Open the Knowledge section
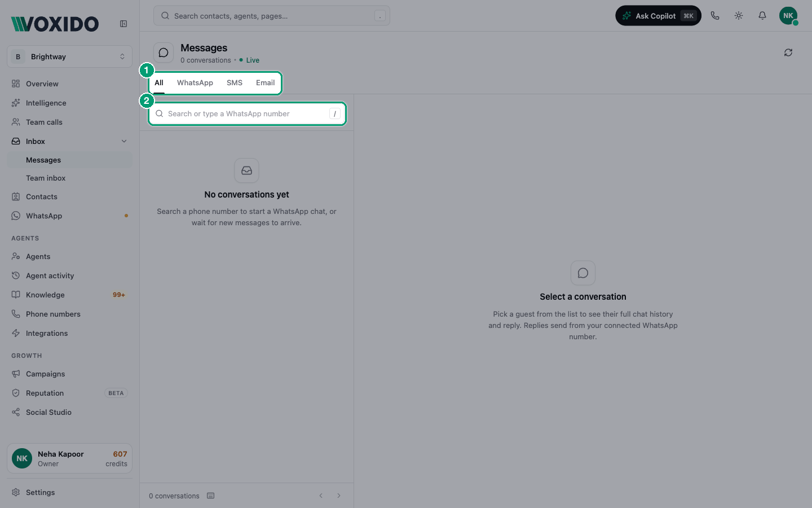The height and width of the screenshot is (508, 812). pyautogui.click(x=69, y=295)
